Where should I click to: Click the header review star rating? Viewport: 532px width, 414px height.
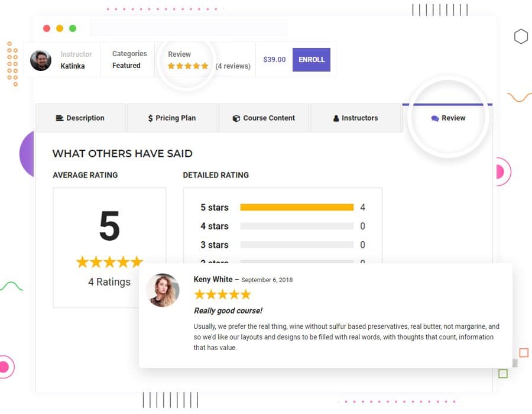point(188,66)
